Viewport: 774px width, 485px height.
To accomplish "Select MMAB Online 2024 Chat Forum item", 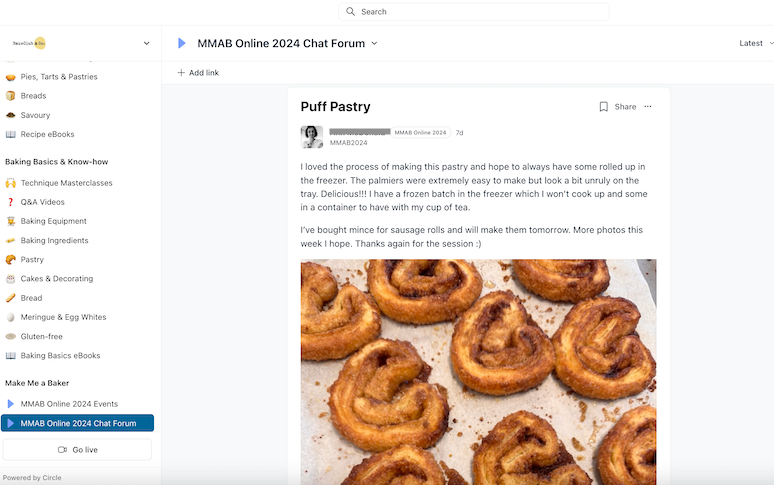I will point(78,423).
